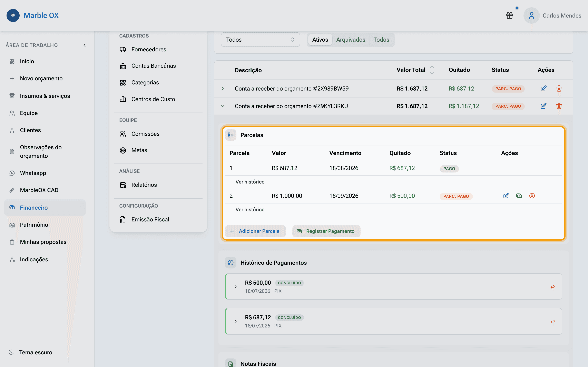
Task: Open the Todos dropdown selector
Action: (x=260, y=40)
